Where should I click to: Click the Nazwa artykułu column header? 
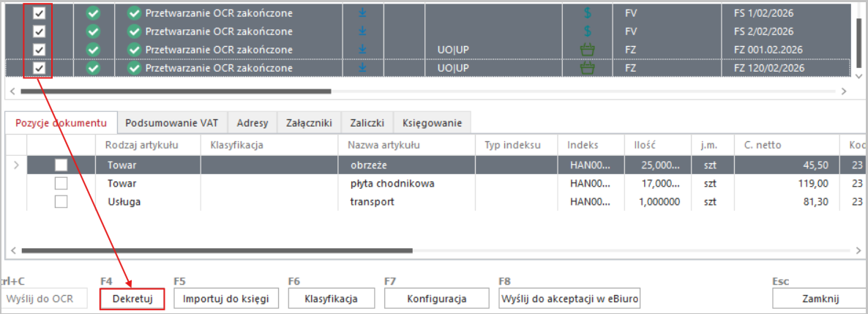point(407,145)
